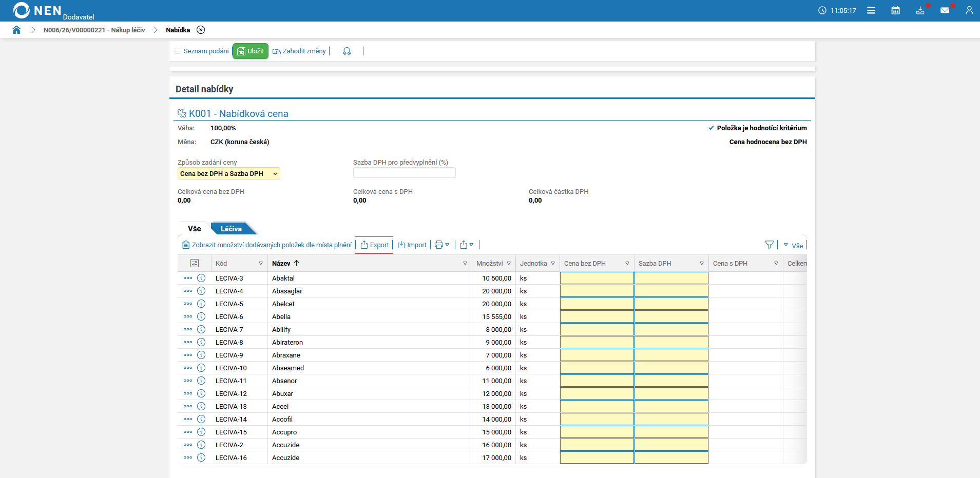Click the Export button
The height and width of the screenshot is (478, 980).
[x=374, y=245]
